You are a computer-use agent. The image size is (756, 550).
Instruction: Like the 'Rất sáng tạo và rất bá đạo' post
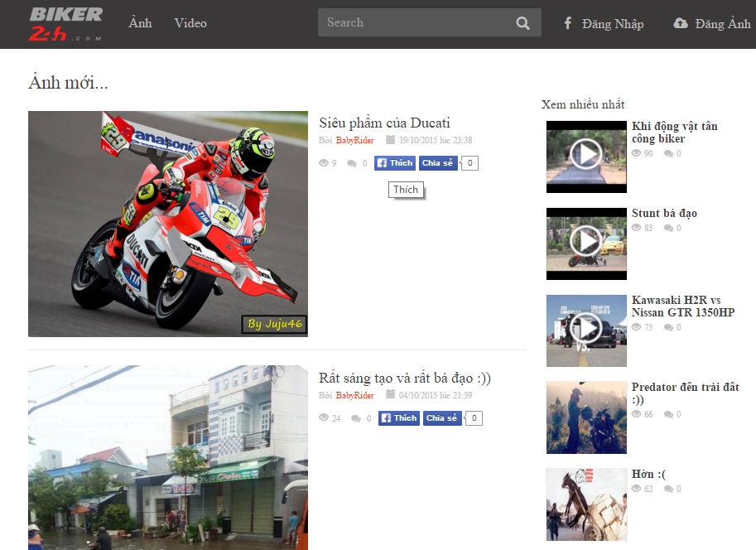pyautogui.click(x=399, y=417)
